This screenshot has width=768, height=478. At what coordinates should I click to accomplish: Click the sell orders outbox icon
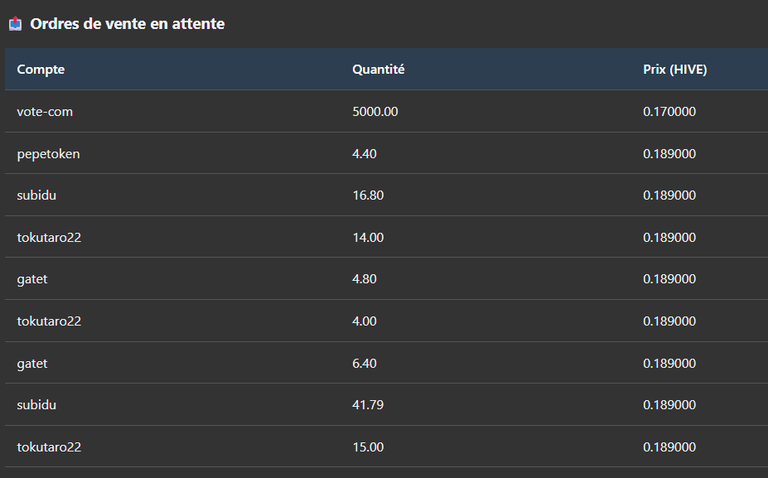point(15,24)
